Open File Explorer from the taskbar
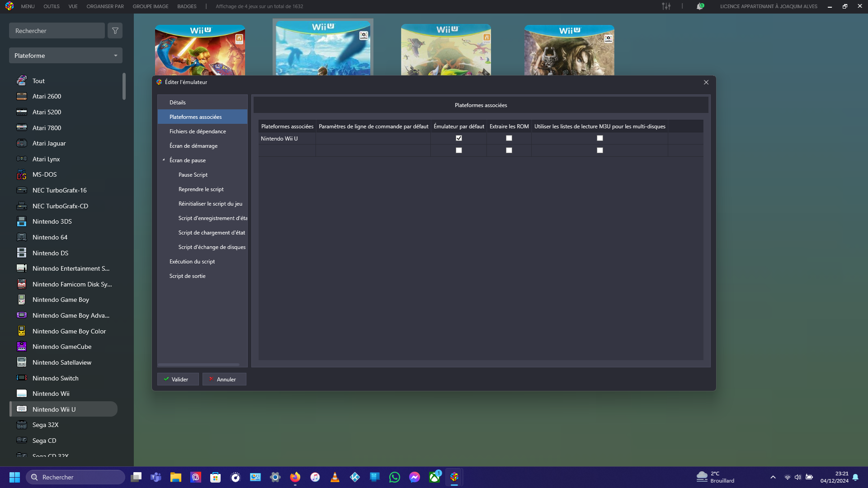 pyautogui.click(x=176, y=477)
